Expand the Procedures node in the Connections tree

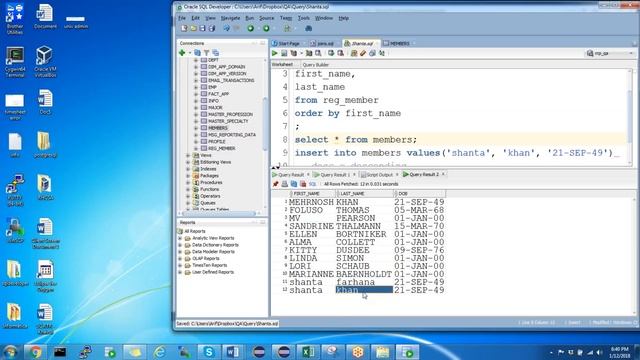[188, 182]
